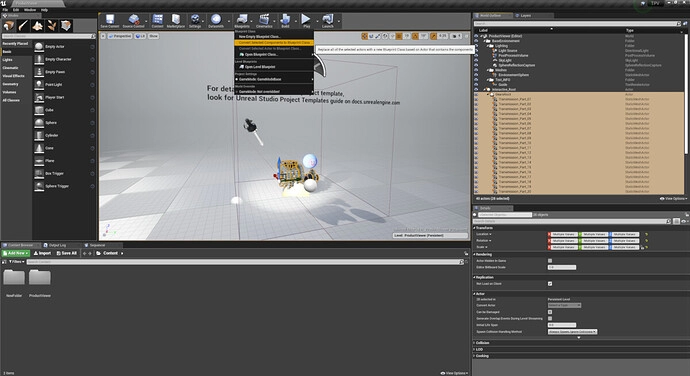Click the Cube icon in Place list
690x376 pixels.
tap(39, 110)
